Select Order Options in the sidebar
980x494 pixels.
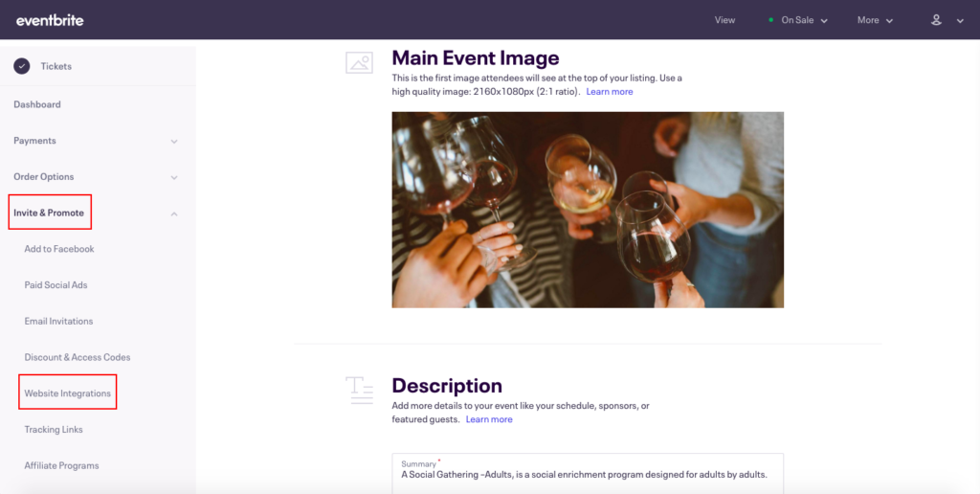(x=44, y=177)
